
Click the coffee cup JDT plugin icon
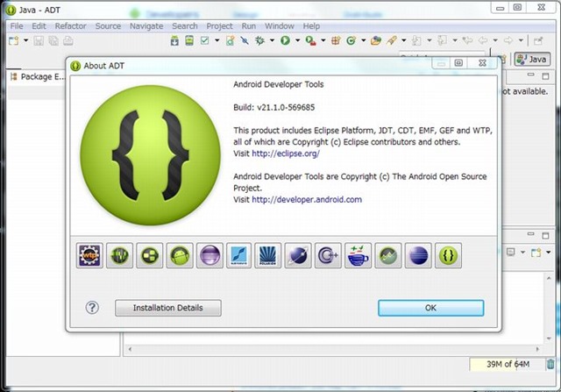click(x=358, y=256)
